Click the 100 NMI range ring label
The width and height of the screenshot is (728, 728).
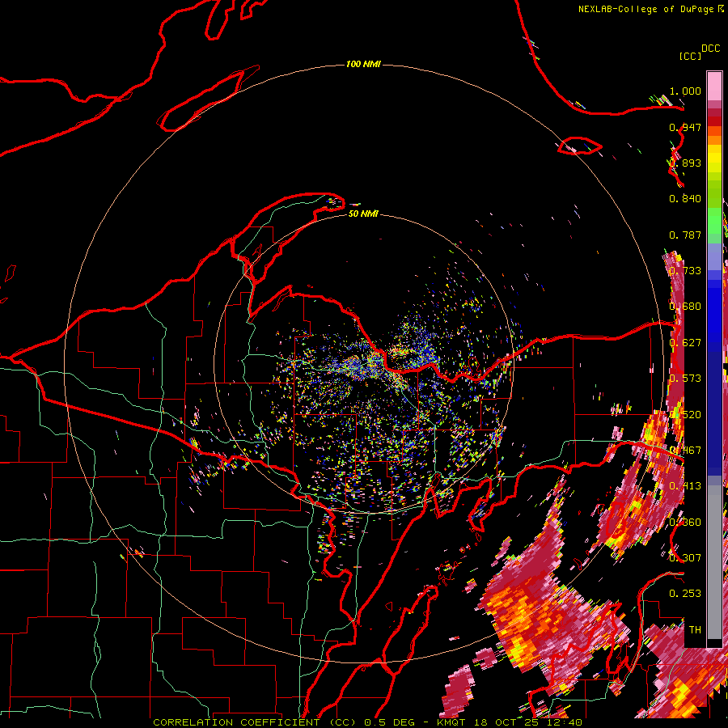pos(363,64)
